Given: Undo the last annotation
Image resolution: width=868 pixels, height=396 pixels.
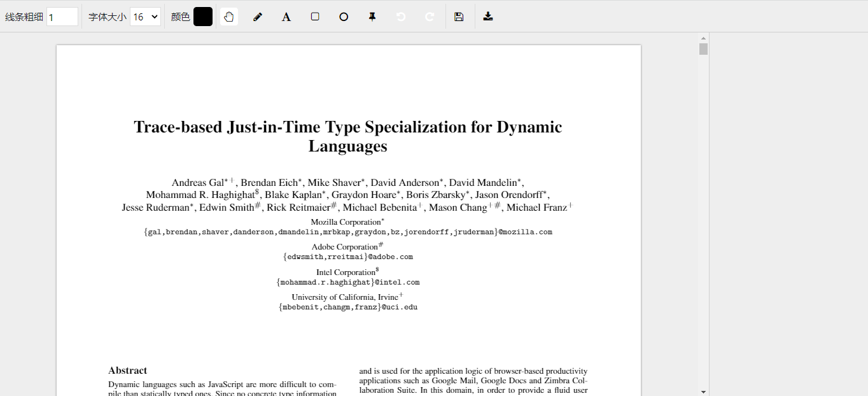Looking at the screenshot, I should tap(401, 17).
